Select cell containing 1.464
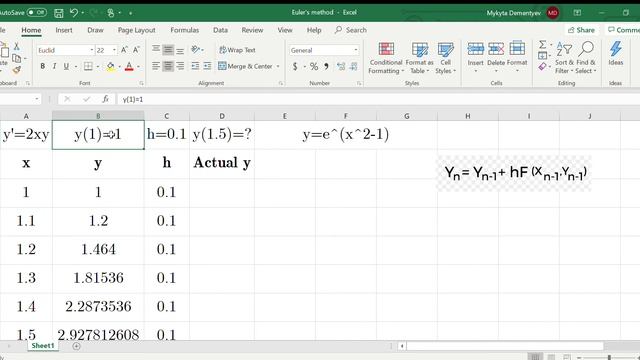640x360 pixels. point(98,249)
